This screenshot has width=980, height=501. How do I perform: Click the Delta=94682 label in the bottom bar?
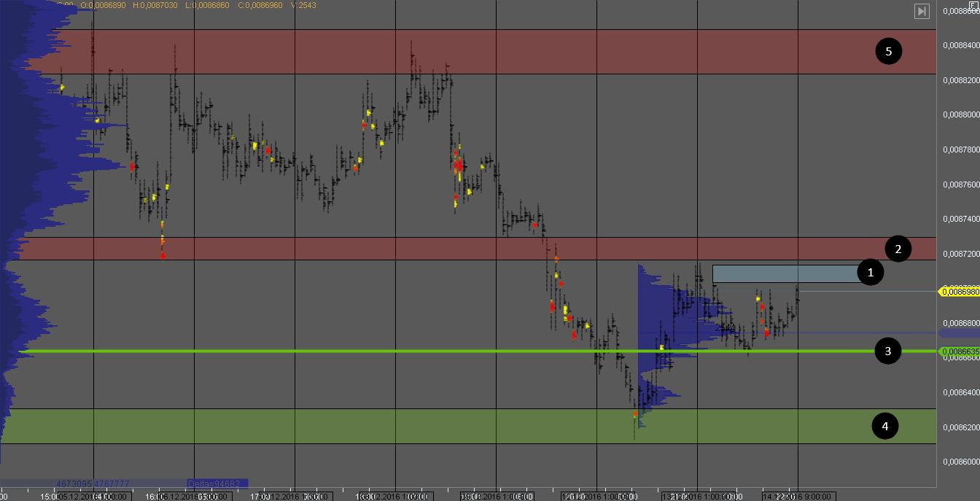[217, 483]
